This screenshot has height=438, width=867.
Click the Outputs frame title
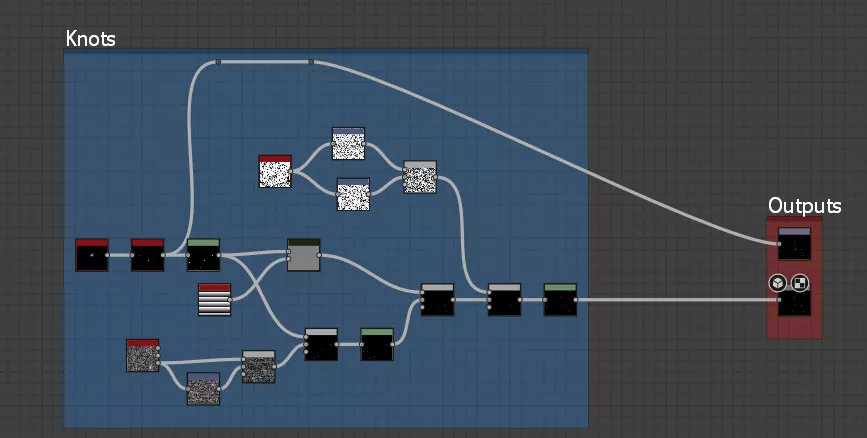pyautogui.click(x=804, y=205)
